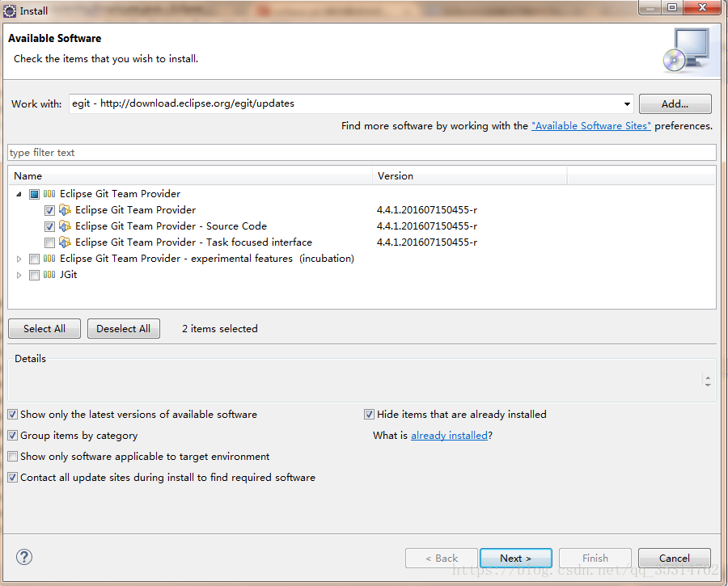The image size is (728, 586).
Task: Click the Name column header
Action: 190,176
